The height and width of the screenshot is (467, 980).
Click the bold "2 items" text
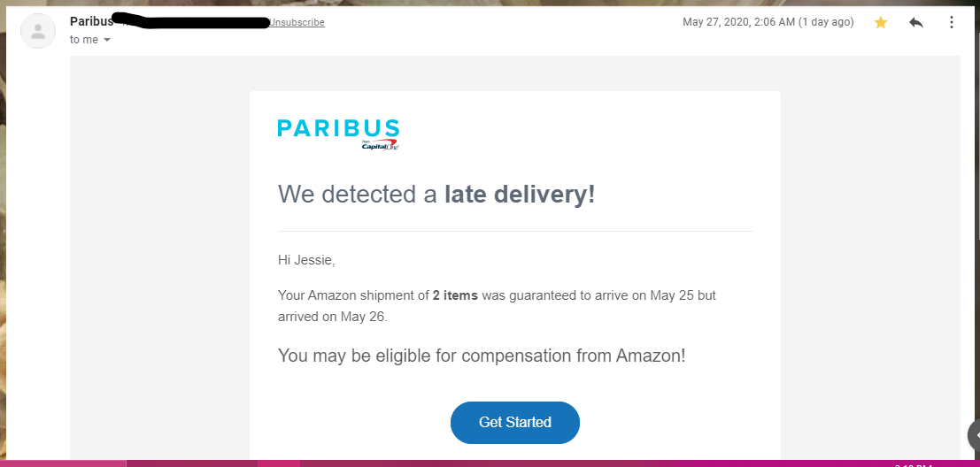[455, 295]
